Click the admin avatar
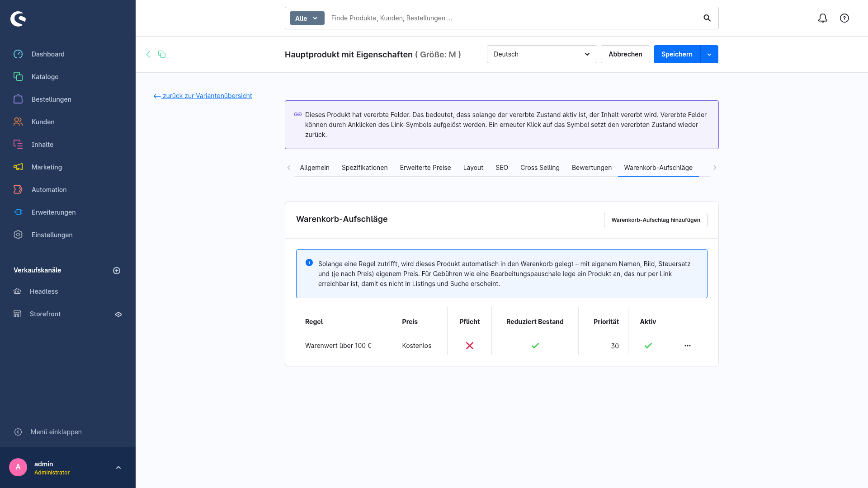 pyautogui.click(x=18, y=467)
